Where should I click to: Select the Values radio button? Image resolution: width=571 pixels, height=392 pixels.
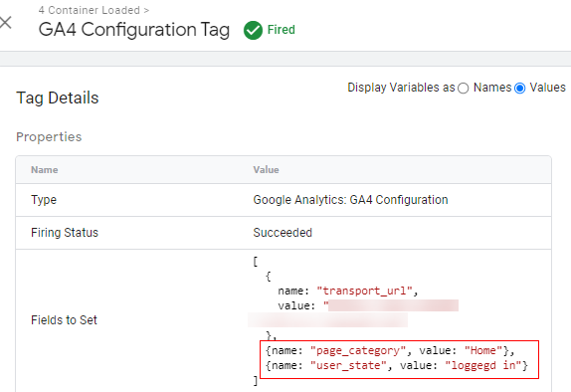[519, 89]
